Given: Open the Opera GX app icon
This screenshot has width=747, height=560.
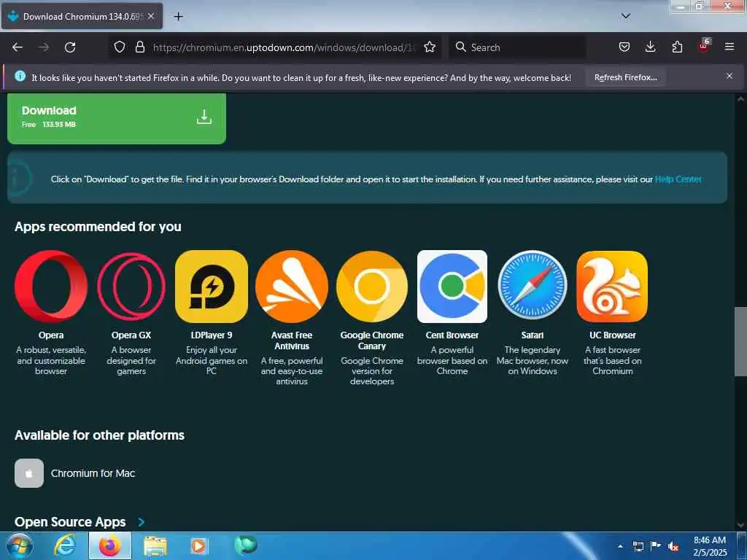Looking at the screenshot, I should click(x=131, y=287).
